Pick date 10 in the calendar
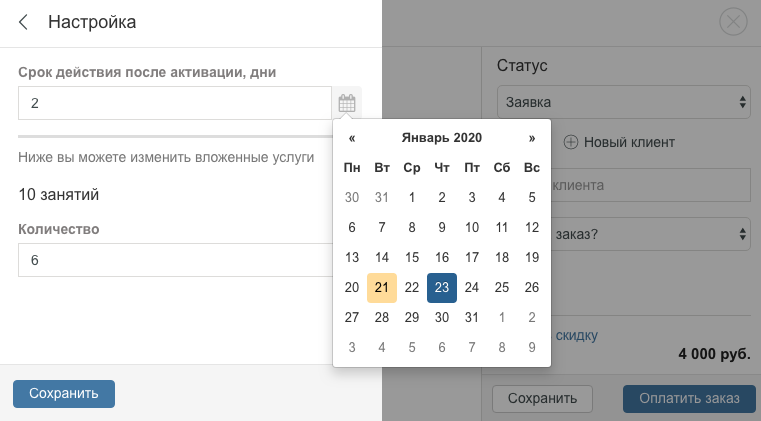 [472, 227]
